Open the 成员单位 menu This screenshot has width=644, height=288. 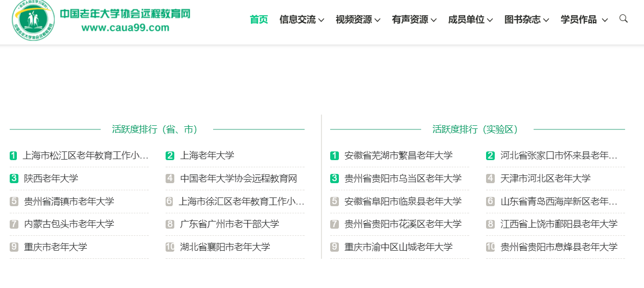[x=466, y=19]
